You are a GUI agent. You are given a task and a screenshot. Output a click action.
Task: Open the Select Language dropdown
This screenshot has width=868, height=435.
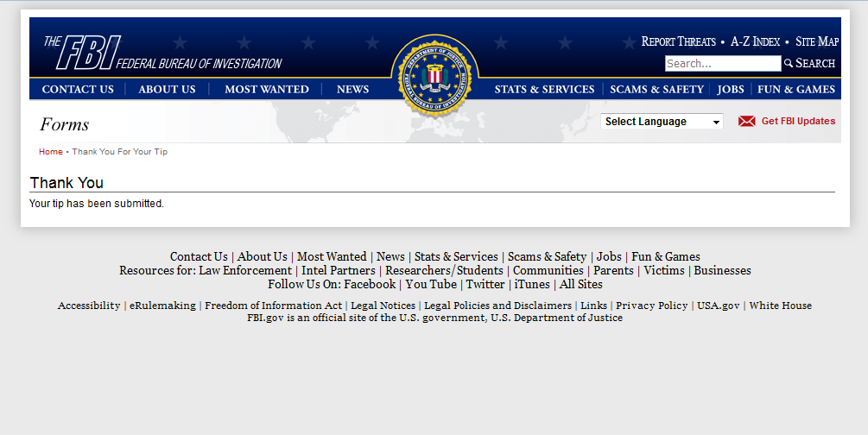point(662,122)
